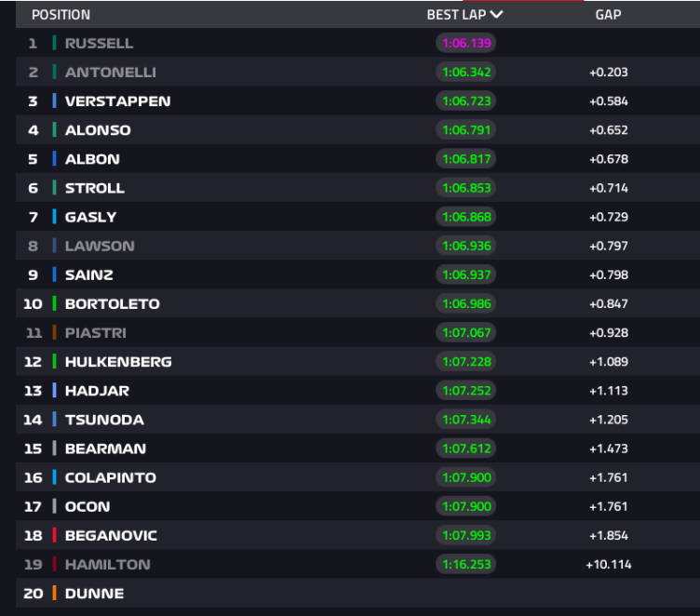Viewport: 700px width, 616px height.
Task: Click Bortoleto's green team color bar
Action: click(x=55, y=303)
